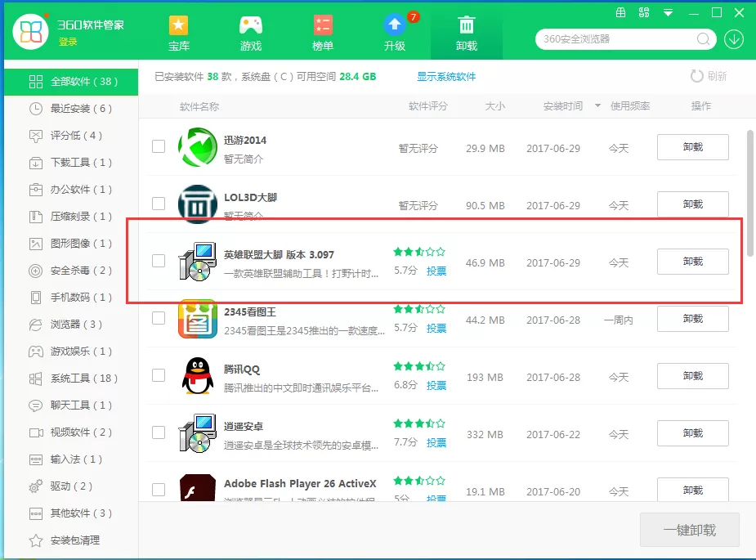Click the 迅游2014 app icon

[197, 147]
